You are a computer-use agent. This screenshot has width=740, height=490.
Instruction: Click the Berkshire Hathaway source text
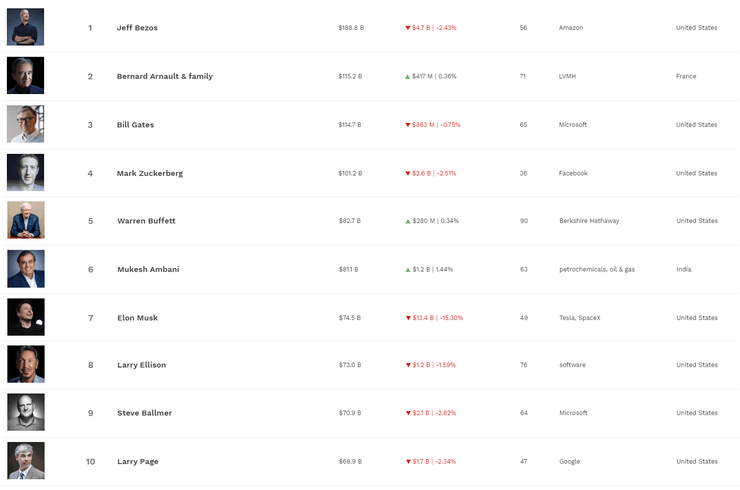click(591, 221)
